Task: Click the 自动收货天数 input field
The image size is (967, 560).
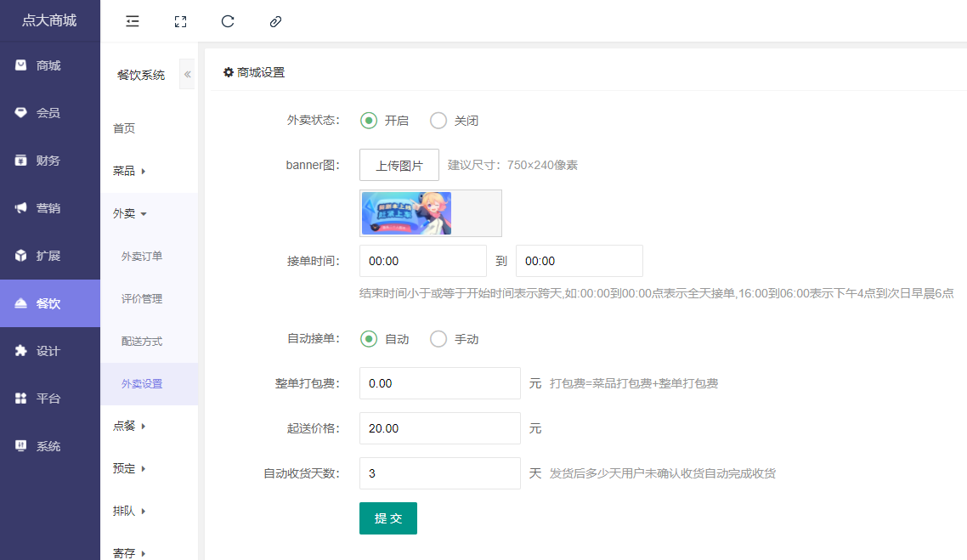Action: click(x=439, y=473)
